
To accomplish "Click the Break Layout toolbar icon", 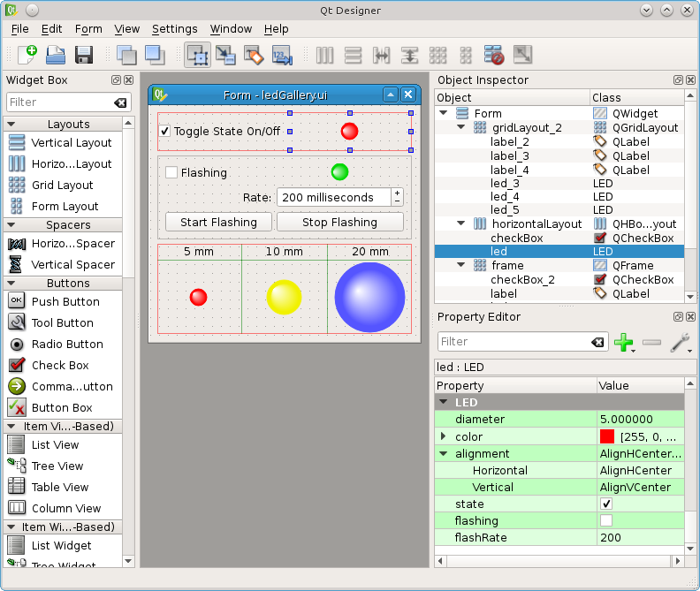I will tap(493, 55).
